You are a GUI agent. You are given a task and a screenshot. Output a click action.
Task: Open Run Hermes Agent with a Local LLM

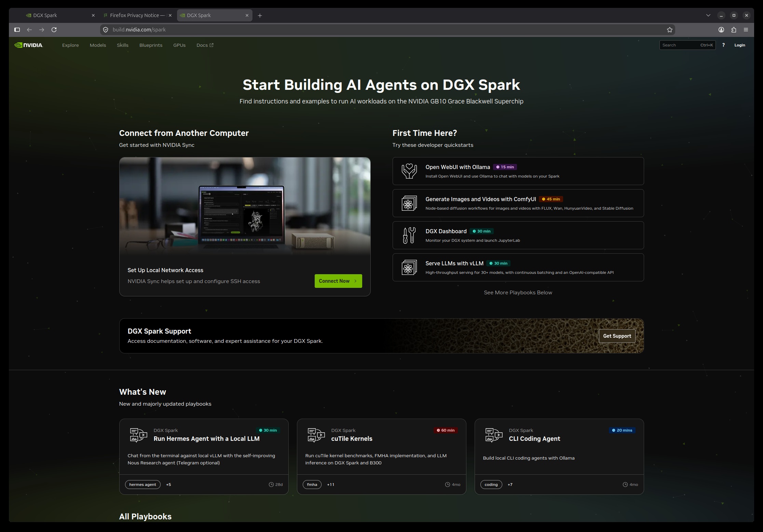click(x=206, y=439)
